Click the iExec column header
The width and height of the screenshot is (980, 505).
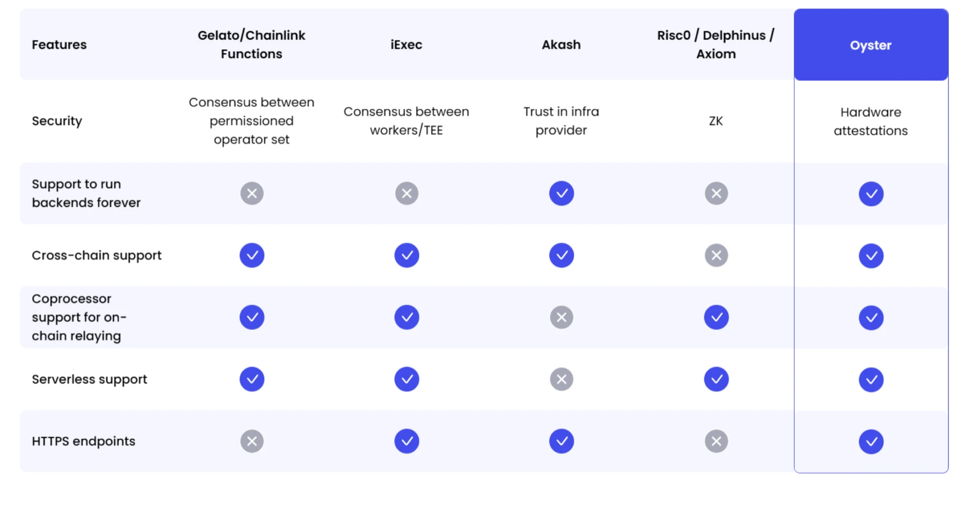pyautogui.click(x=406, y=45)
